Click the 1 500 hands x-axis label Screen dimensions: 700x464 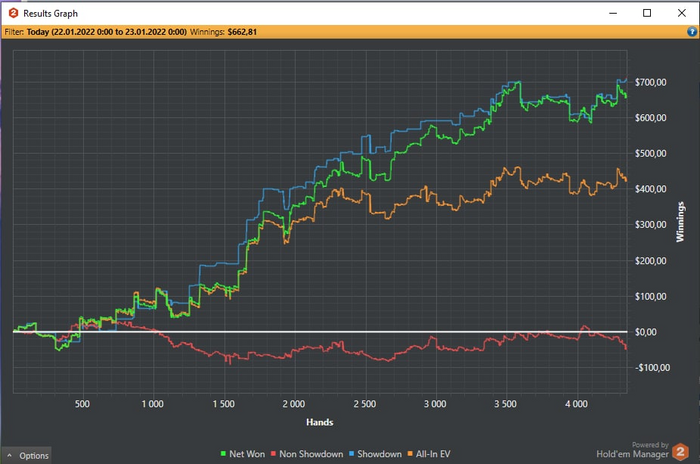(223, 404)
